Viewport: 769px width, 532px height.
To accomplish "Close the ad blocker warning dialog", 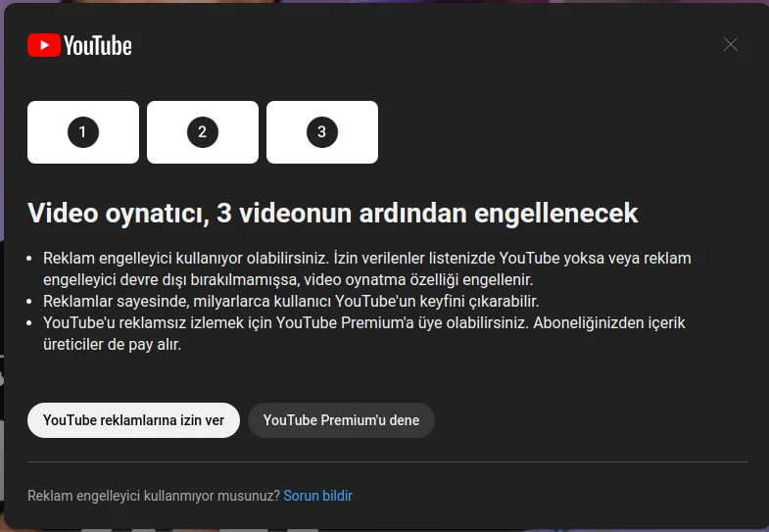I will click(x=730, y=45).
